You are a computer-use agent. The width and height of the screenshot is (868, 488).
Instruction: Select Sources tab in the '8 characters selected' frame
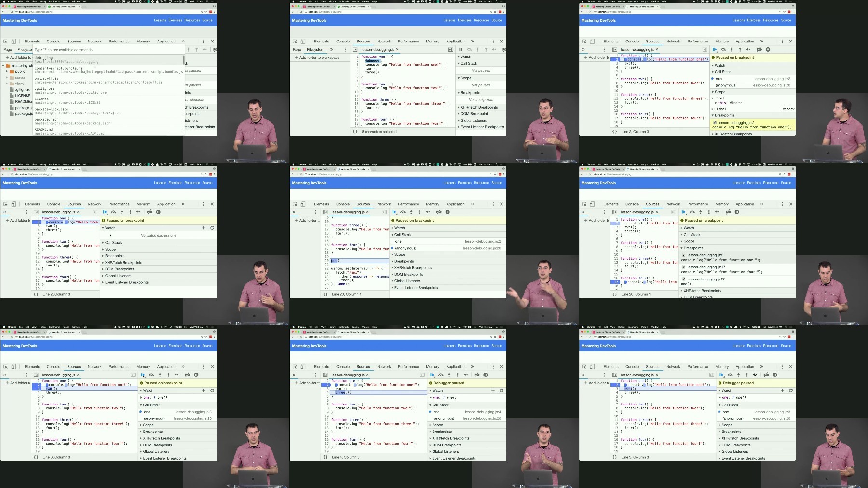pyautogui.click(x=364, y=42)
